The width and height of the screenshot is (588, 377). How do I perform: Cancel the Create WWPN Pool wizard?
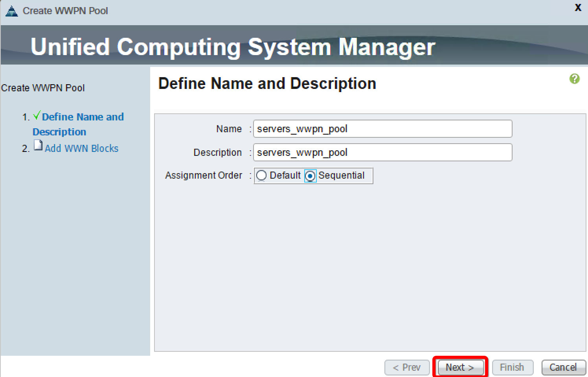pos(563,367)
